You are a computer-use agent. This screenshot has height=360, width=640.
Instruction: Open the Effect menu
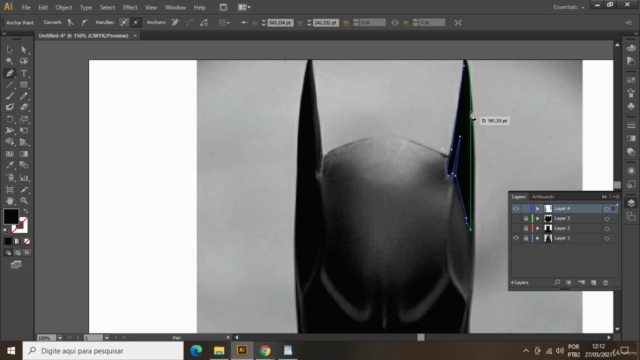tap(130, 7)
